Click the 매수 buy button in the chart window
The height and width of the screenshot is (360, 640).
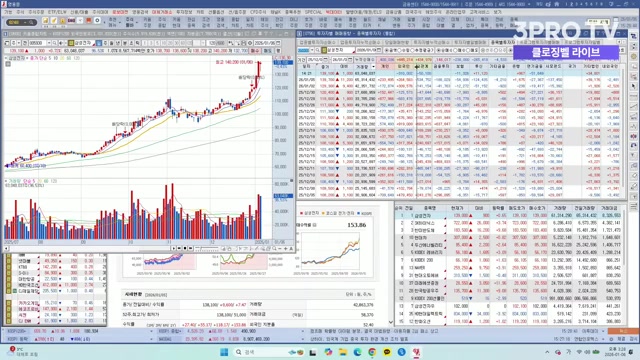click(x=255, y=51)
